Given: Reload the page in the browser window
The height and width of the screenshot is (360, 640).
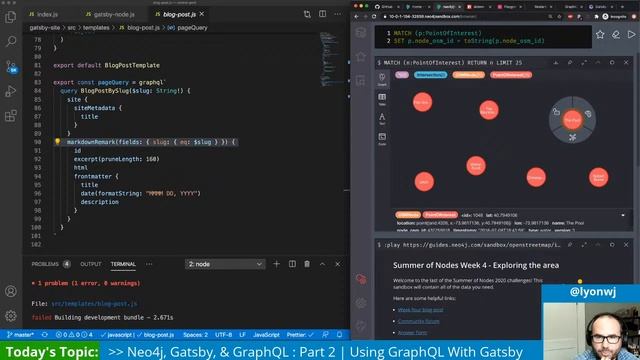Looking at the screenshot, I should (x=374, y=17).
